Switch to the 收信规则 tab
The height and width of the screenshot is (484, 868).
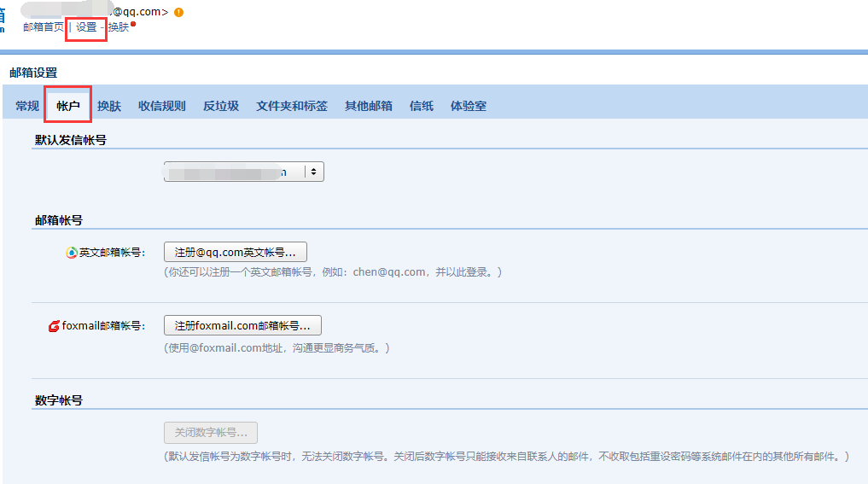click(x=162, y=106)
